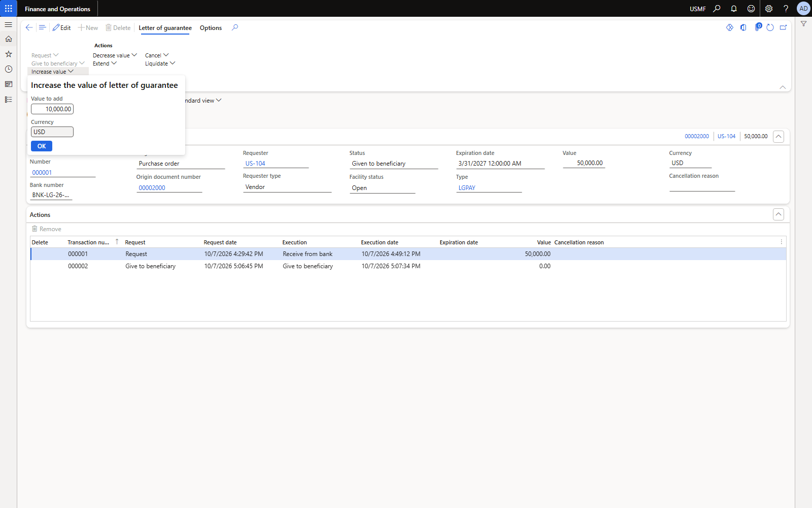The width and height of the screenshot is (812, 508).
Task: Open Favorites star icon in sidebar
Action: [9, 54]
